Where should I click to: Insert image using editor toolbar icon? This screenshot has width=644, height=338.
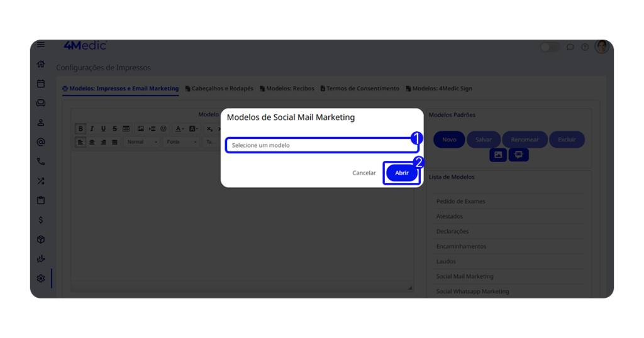(x=140, y=129)
